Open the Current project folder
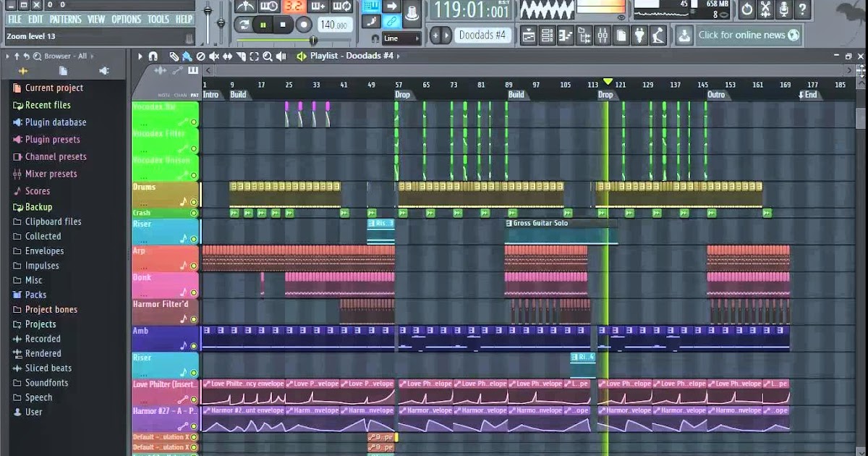Viewport: 868px width, 456px height. 48,88
